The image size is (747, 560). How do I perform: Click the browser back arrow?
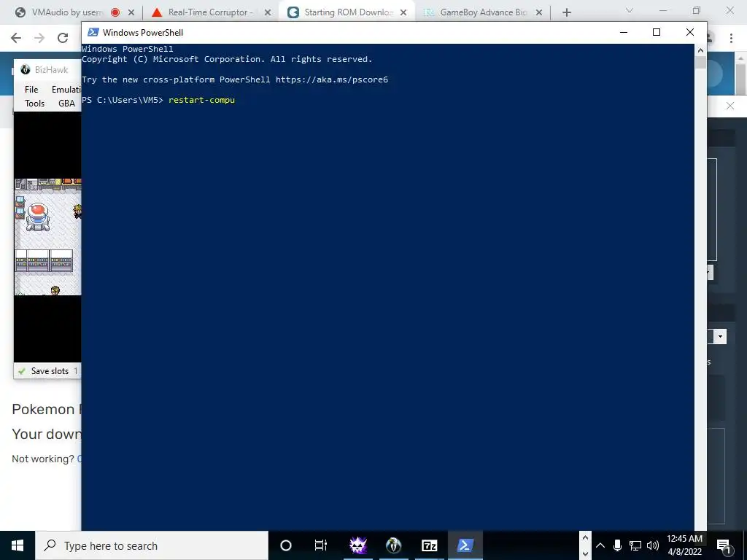tap(16, 38)
